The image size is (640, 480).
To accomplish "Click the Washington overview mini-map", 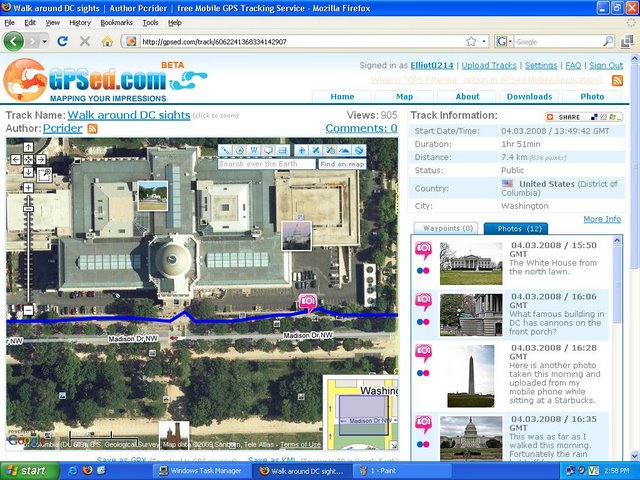I will (361, 413).
